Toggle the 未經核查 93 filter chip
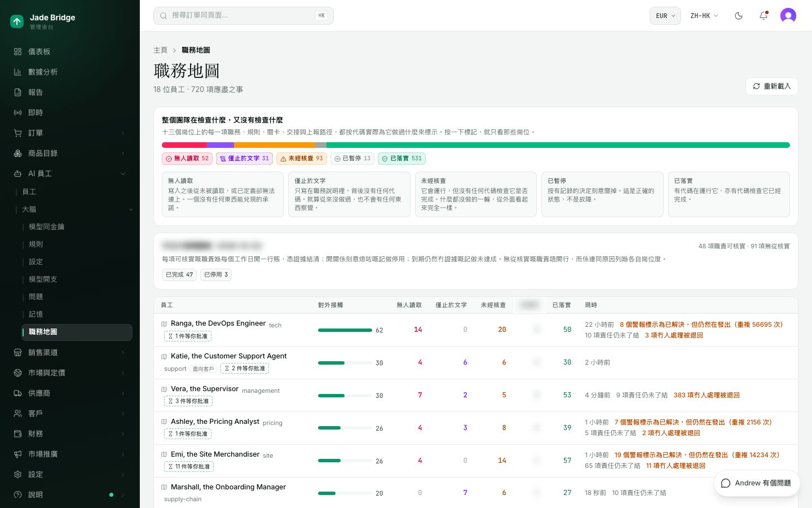Viewport: 812px width, 508px height. tap(302, 159)
